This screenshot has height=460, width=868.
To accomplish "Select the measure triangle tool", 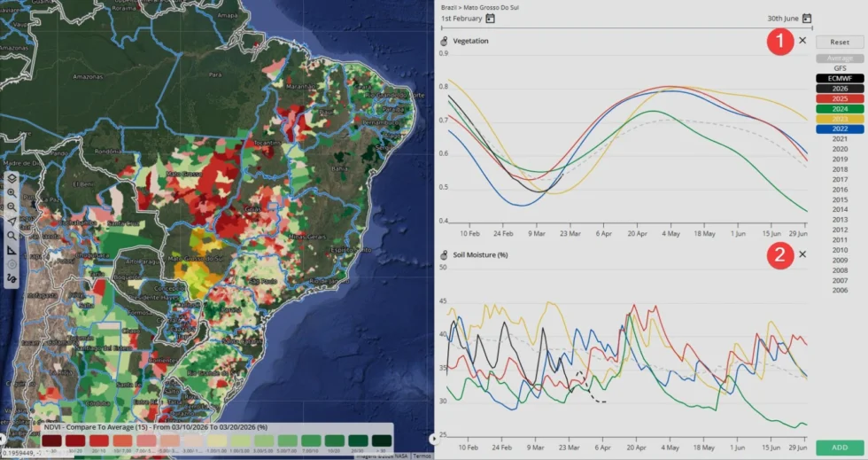I will point(12,251).
